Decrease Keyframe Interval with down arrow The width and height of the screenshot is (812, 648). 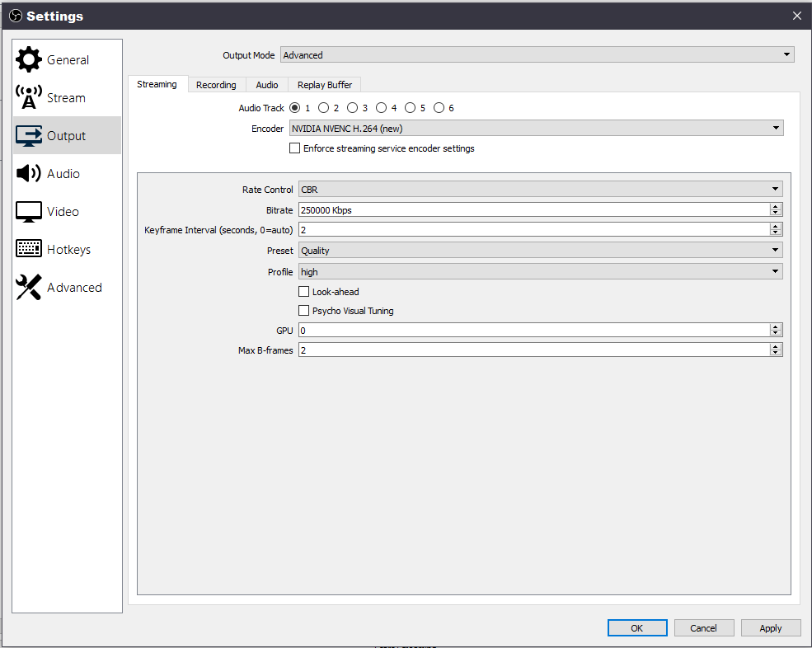coord(775,232)
